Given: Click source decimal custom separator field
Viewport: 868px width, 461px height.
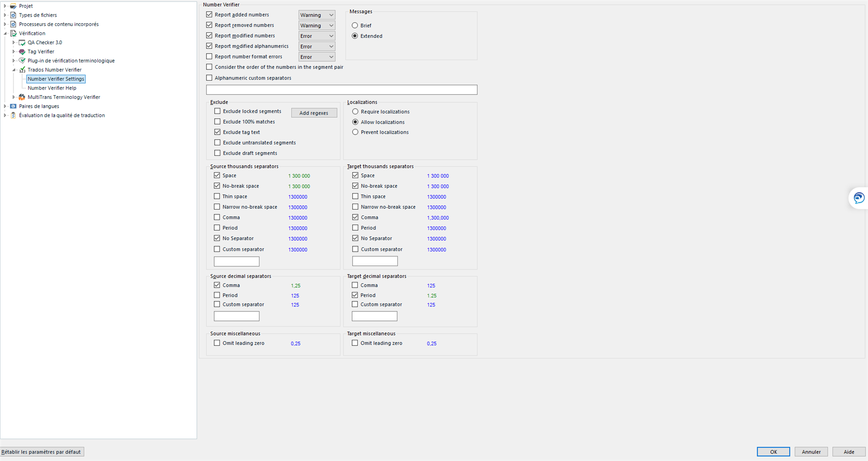Looking at the screenshot, I should [237, 316].
